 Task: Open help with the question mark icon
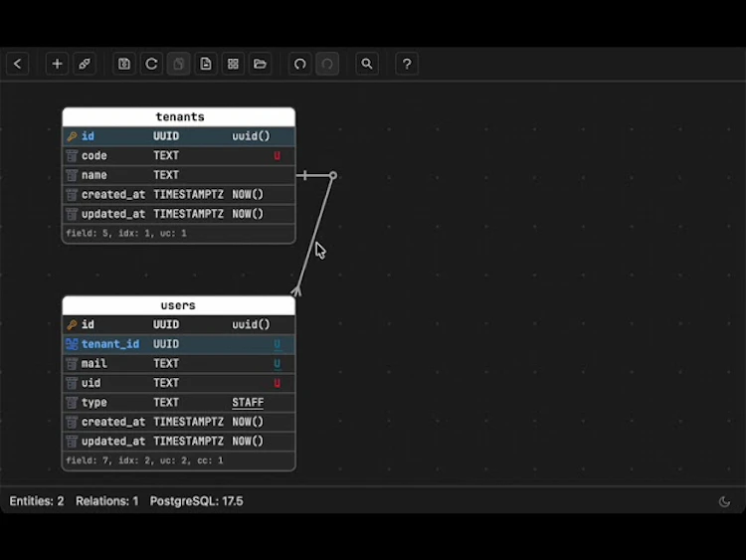pyautogui.click(x=407, y=64)
